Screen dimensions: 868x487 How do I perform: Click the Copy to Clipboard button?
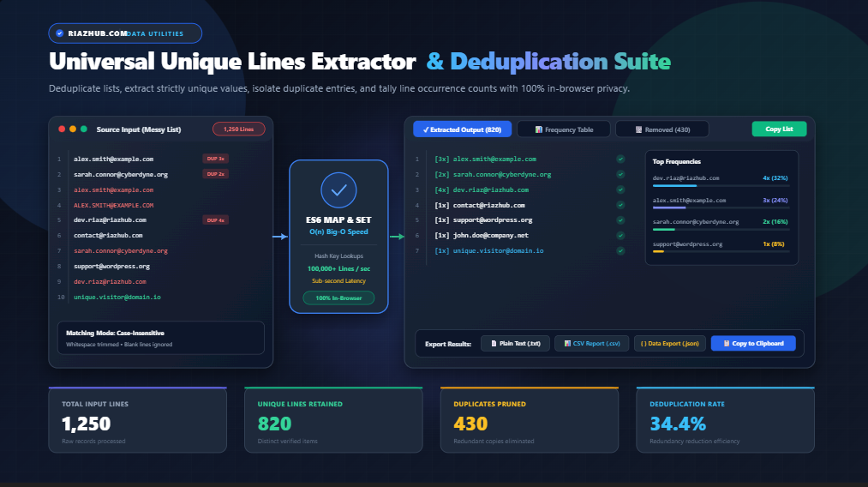coord(753,344)
